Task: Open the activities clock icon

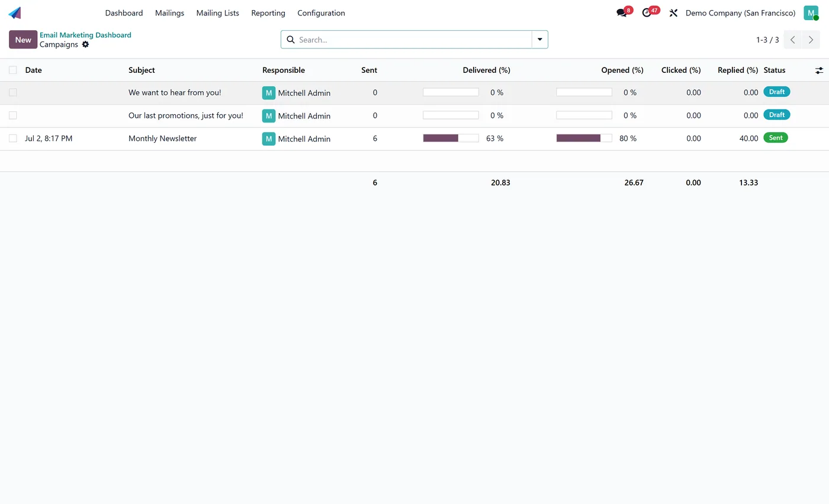Action: tap(647, 12)
